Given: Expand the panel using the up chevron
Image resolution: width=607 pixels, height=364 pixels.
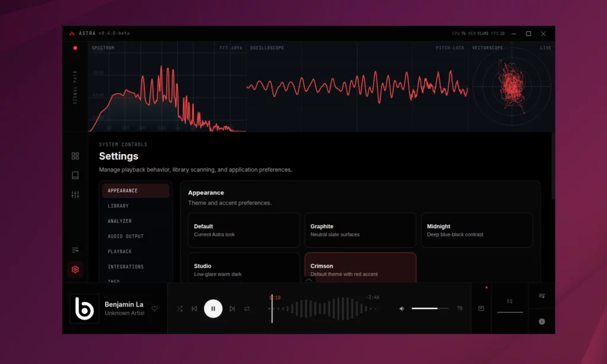Looking at the screenshot, I should click(x=308, y=280).
